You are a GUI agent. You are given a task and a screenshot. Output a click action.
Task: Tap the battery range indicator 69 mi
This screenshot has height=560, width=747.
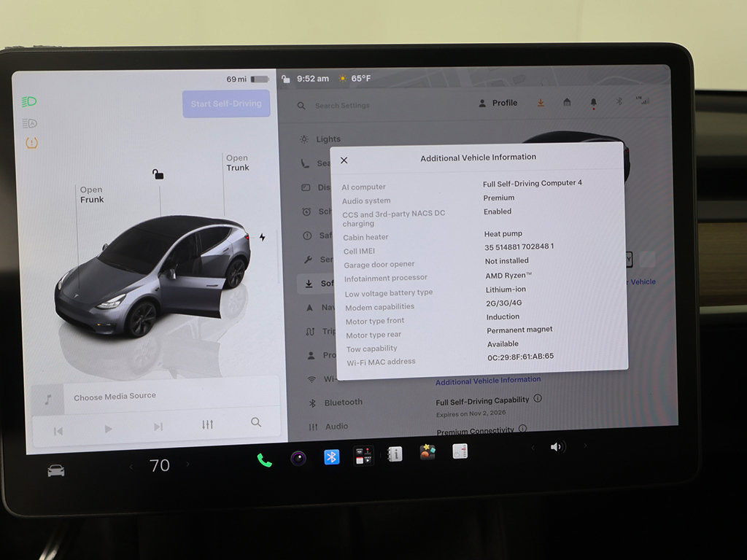coord(248,79)
